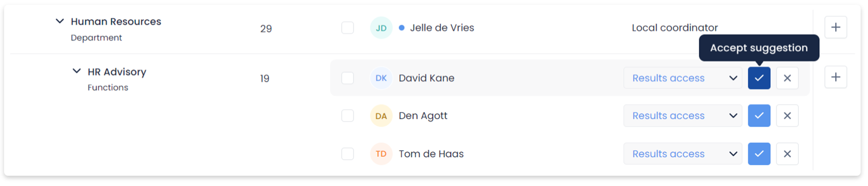868x186 pixels.
Task: Select the Human Resources tree item
Action: (116, 21)
